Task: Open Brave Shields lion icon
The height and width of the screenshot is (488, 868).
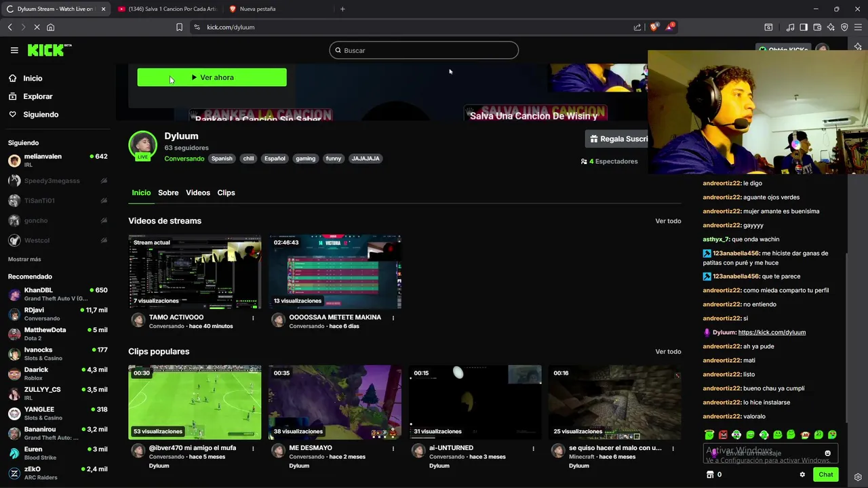Action: click(x=654, y=27)
